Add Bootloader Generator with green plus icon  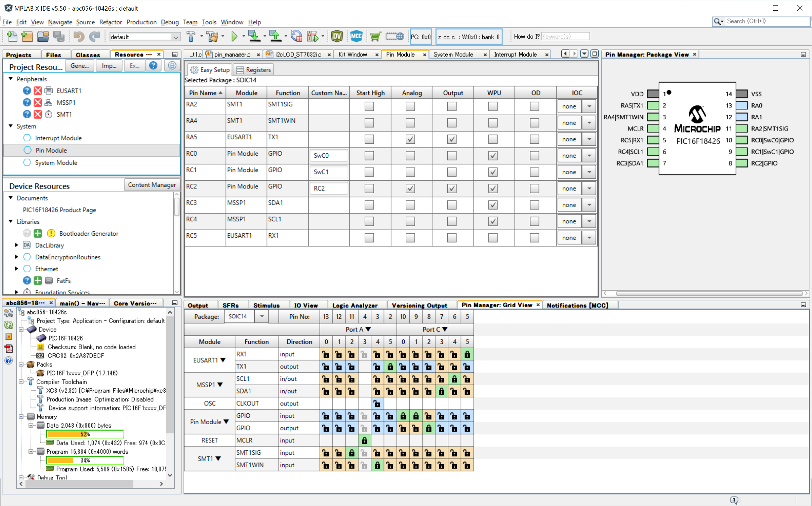pyautogui.click(x=38, y=233)
